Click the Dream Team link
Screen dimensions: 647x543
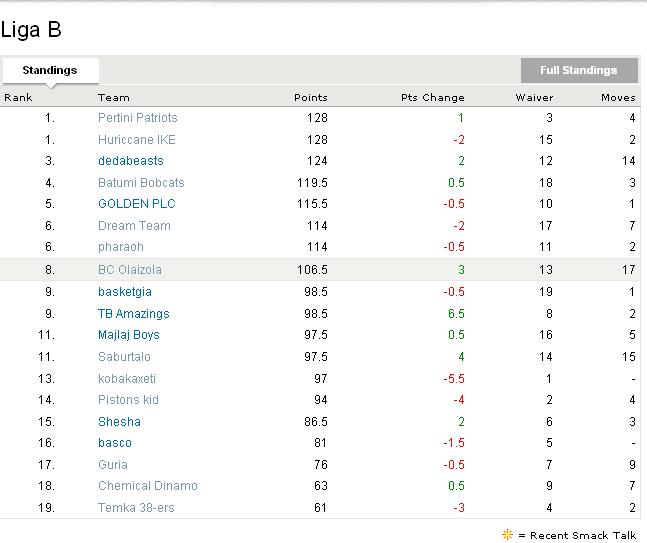(134, 226)
